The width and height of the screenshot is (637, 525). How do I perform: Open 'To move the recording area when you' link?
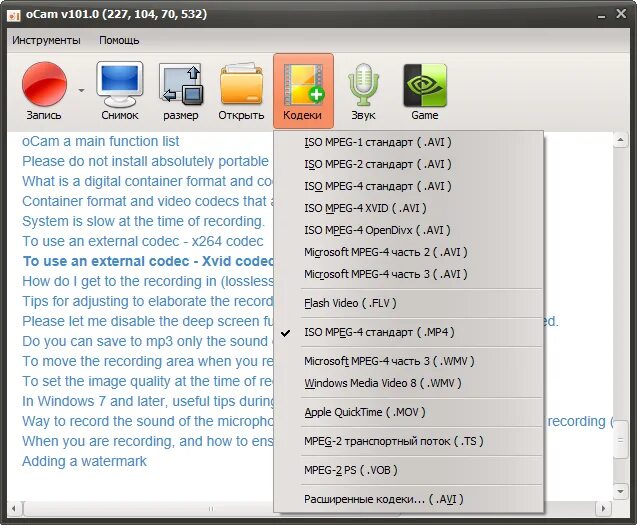click(147, 361)
